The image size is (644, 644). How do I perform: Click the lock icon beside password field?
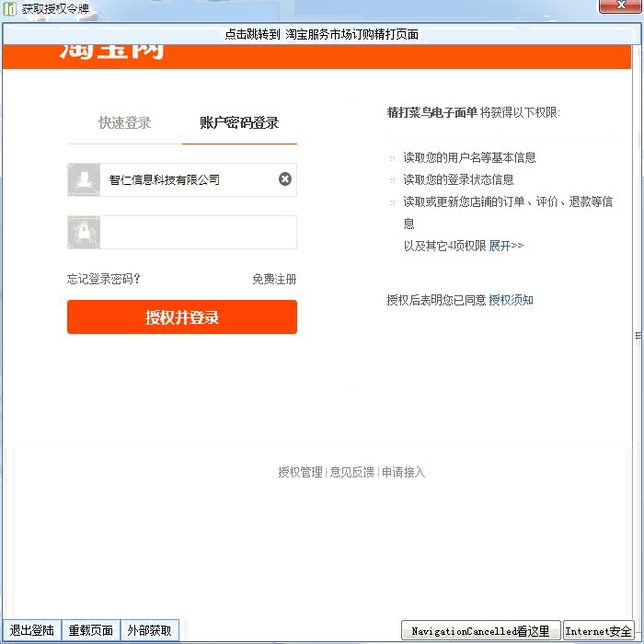(x=84, y=232)
